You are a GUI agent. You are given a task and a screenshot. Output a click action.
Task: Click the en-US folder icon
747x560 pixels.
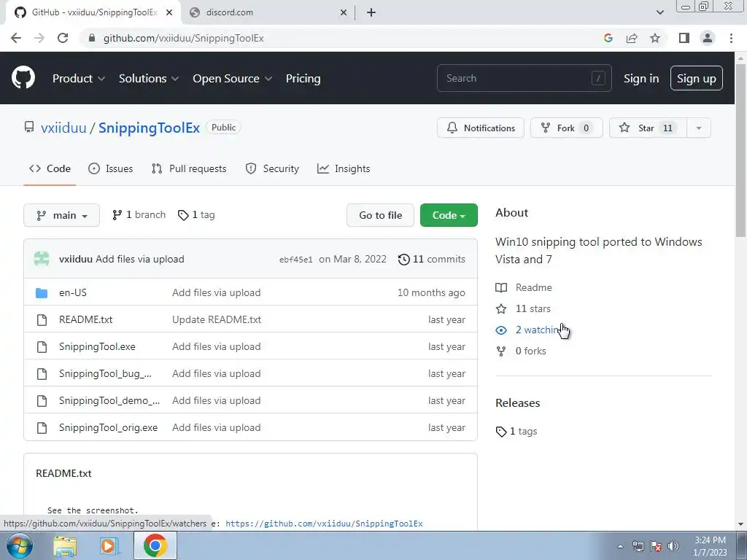[42, 293]
